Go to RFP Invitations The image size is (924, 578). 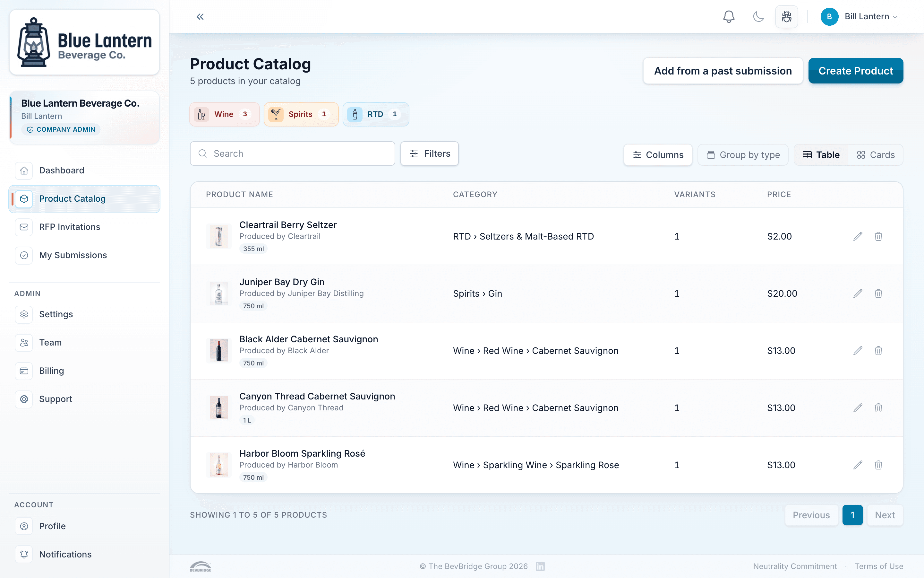pyautogui.click(x=84, y=227)
